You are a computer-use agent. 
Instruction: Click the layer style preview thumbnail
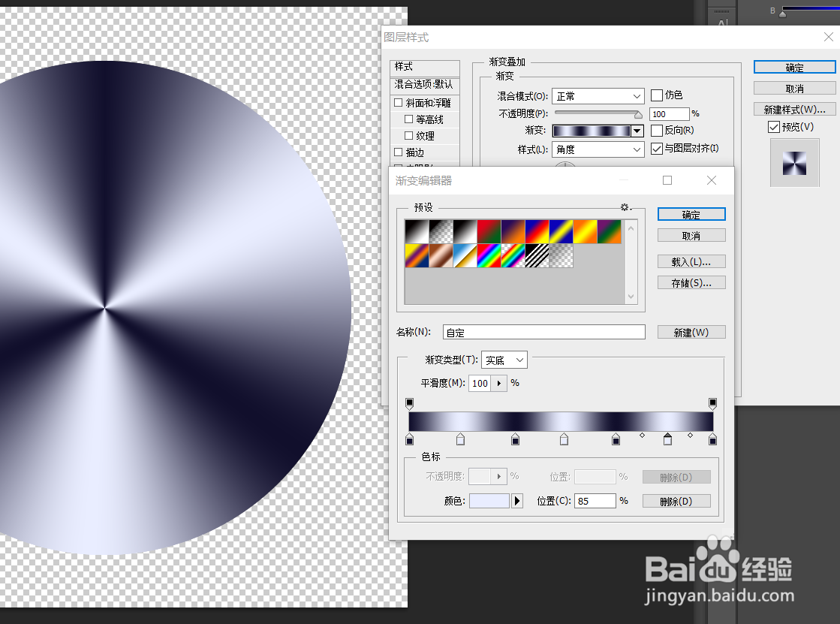point(794,163)
